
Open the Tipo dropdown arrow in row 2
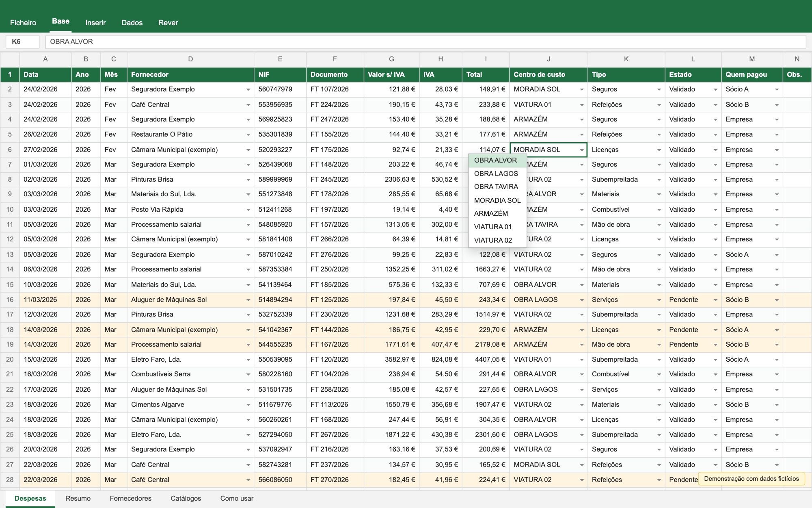659,90
